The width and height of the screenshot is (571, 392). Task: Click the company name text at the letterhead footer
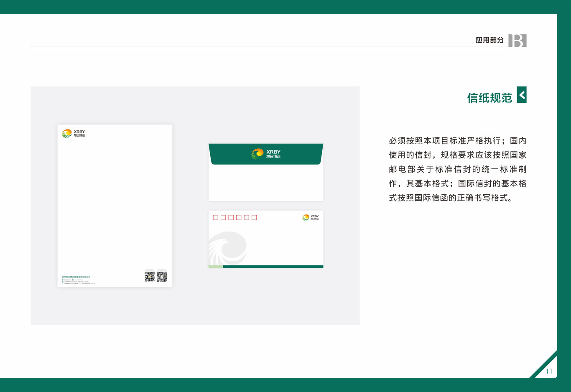tap(76, 277)
